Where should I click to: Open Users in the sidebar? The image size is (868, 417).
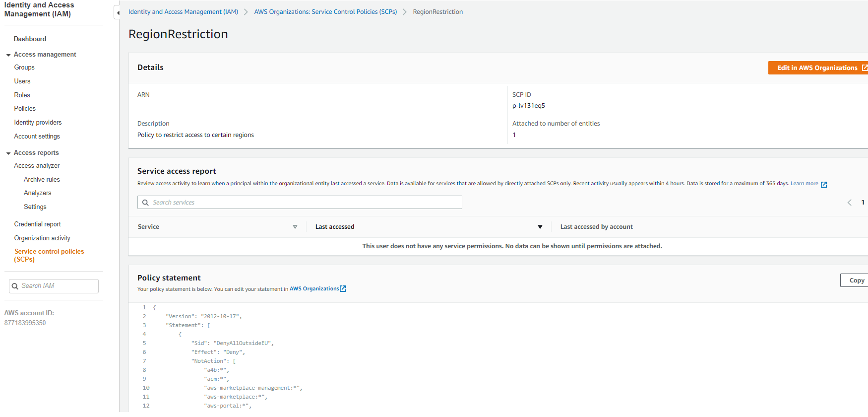22,81
